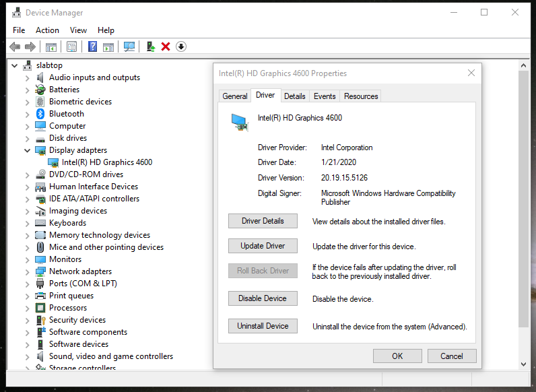Click the Help toolbar icon with question mark
Image resolution: width=536 pixels, height=392 pixels.
pos(92,46)
